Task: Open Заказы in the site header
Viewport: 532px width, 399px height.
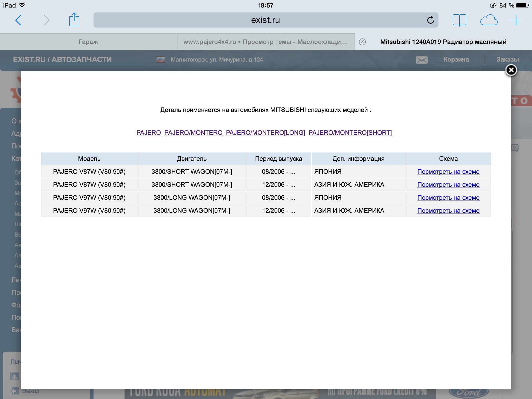Action: coord(507,59)
